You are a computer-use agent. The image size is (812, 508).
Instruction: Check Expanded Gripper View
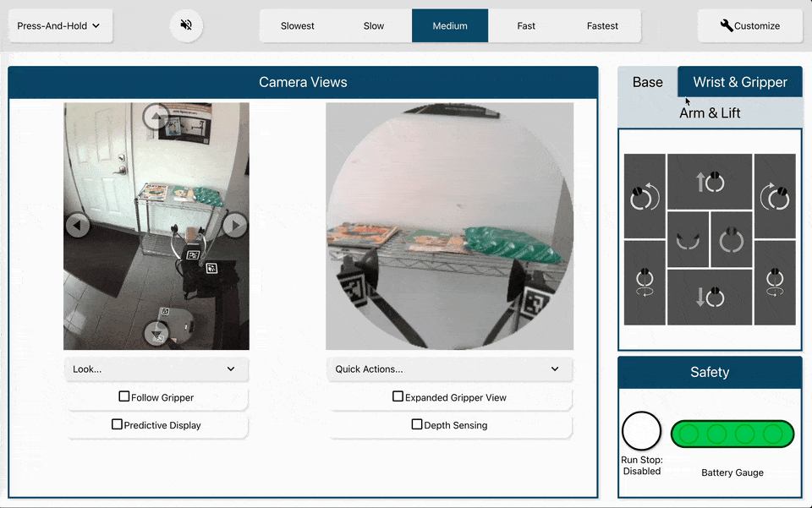coord(398,396)
